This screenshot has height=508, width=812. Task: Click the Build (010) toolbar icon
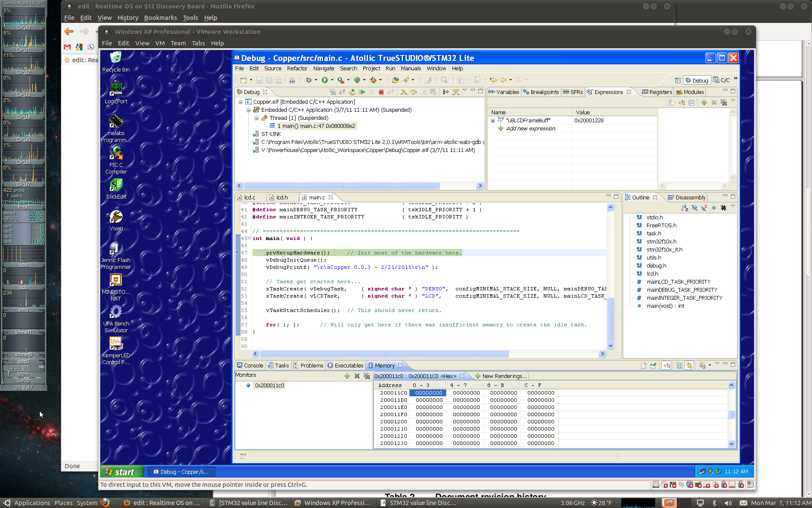[292, 80]
